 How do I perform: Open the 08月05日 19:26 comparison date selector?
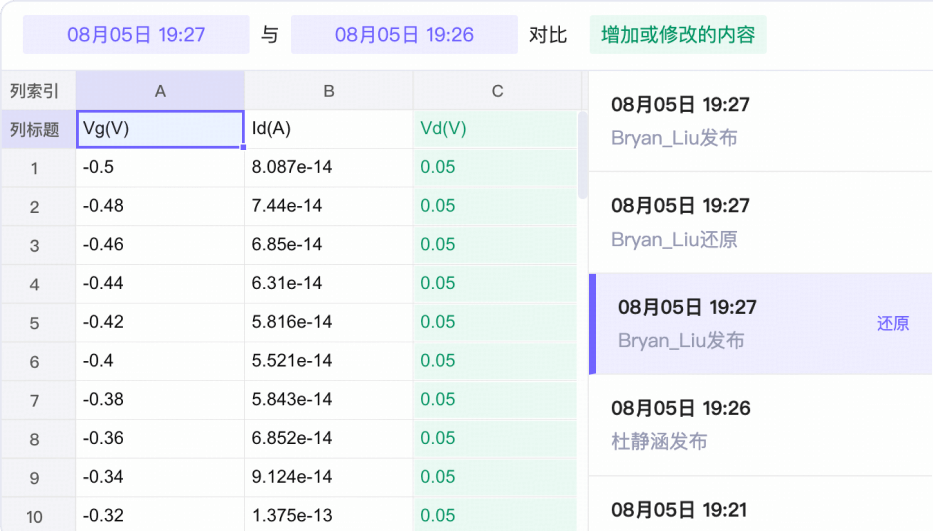[404, 35]
